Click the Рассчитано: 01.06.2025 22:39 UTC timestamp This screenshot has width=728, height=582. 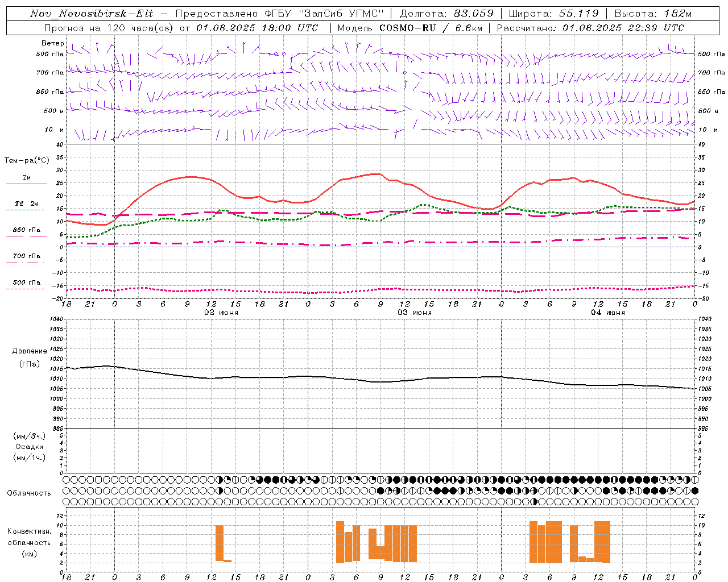[x=590, y=28]
